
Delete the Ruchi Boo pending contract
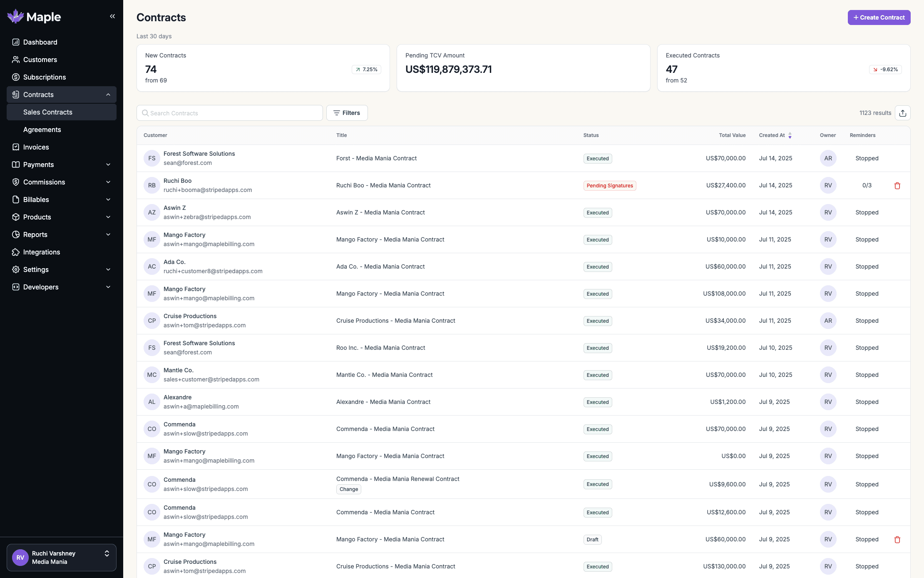click(x=897, y=186)
